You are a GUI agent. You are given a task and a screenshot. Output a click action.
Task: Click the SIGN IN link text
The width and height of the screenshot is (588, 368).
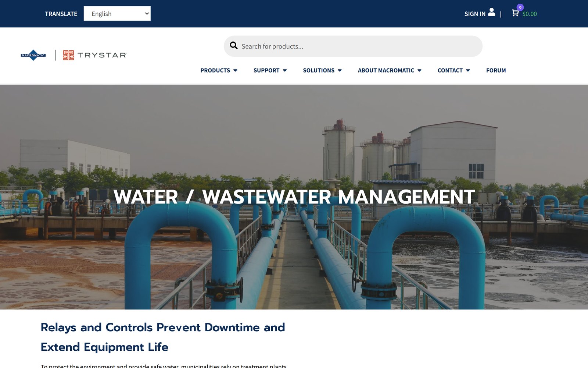[x=475, y=14]
